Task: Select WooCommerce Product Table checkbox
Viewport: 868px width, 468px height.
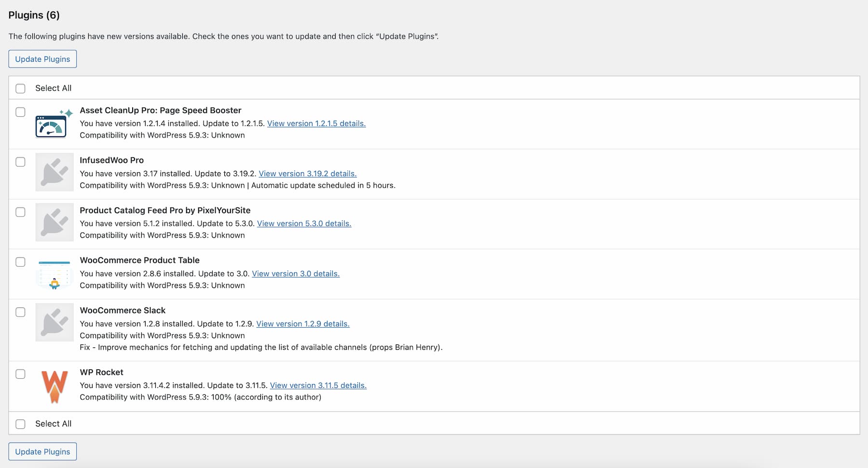Action: pyautogui.click(x=20, y=262)
